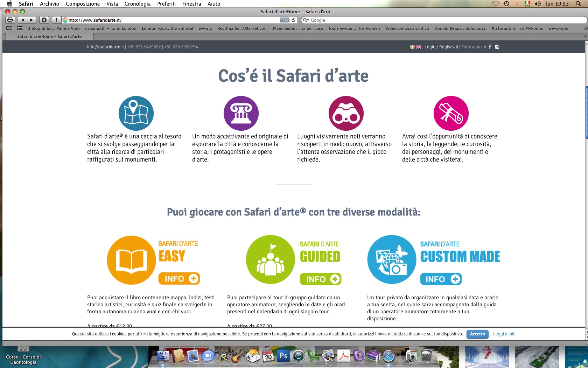Go back with the left arrow button
Viewport: 588px width, 368px height.
point(22,20)
